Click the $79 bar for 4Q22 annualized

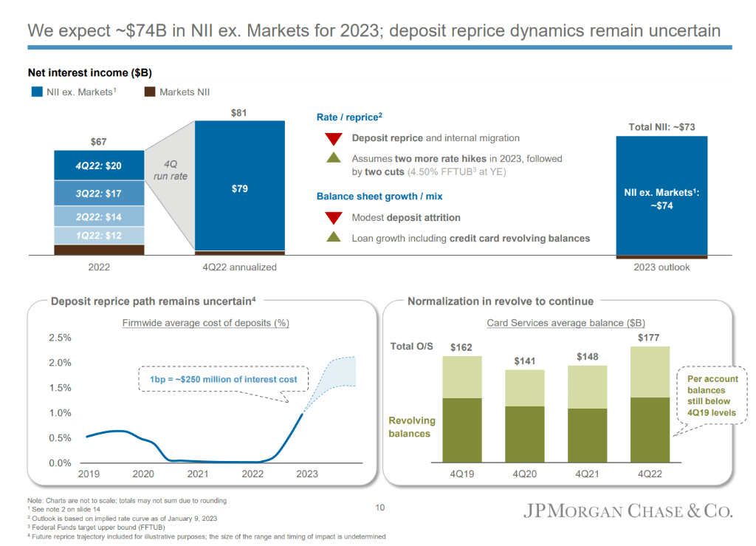pos(239,188)
